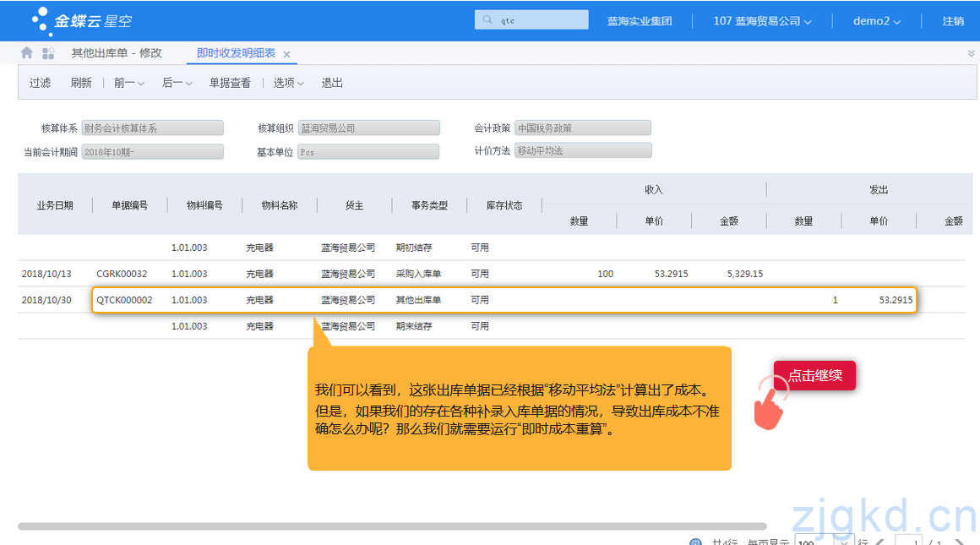Viewport: 980px width, 545px height.
Task: Click the 货主 column header
Action: point(354,205)
